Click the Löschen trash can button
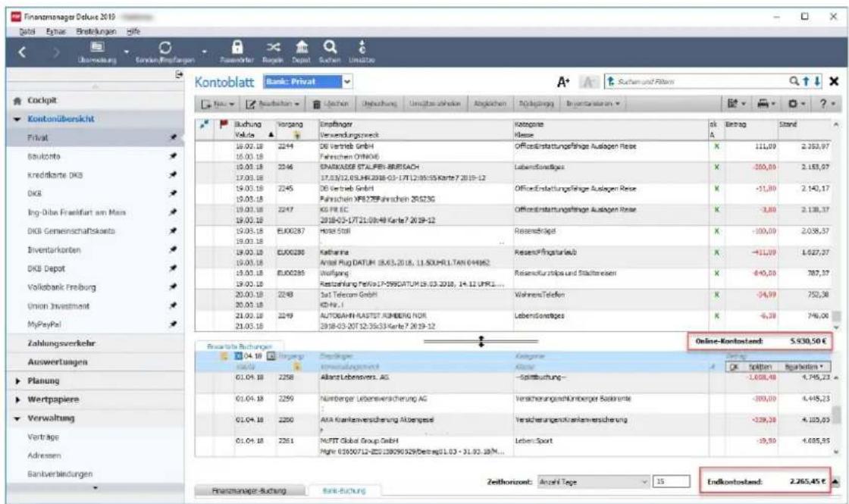 pyautogui.click(x=331, y=103)
